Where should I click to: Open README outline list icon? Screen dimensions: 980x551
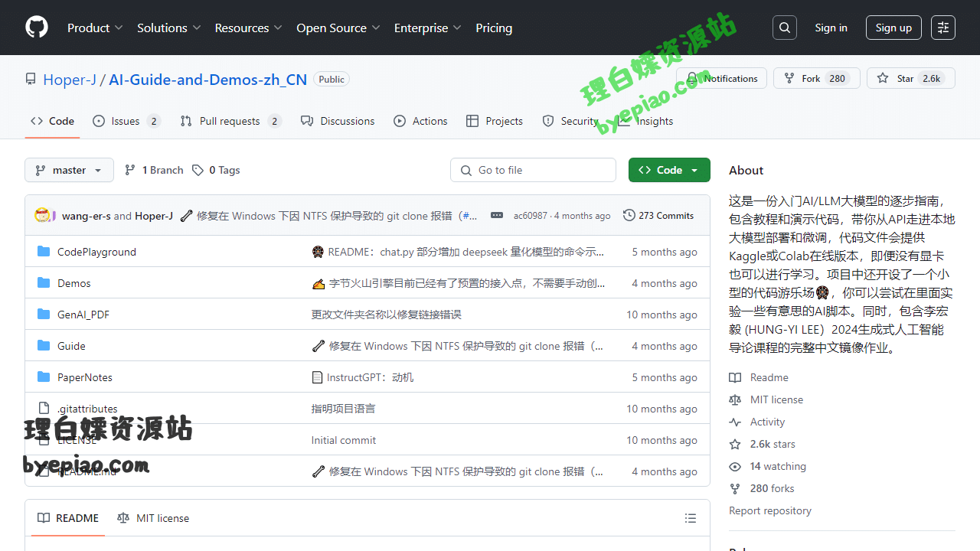coord(691,518)
